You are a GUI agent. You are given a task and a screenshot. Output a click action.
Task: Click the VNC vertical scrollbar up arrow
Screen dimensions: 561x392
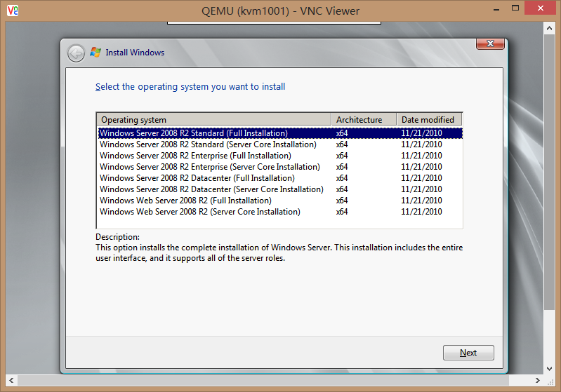(549, 28)
